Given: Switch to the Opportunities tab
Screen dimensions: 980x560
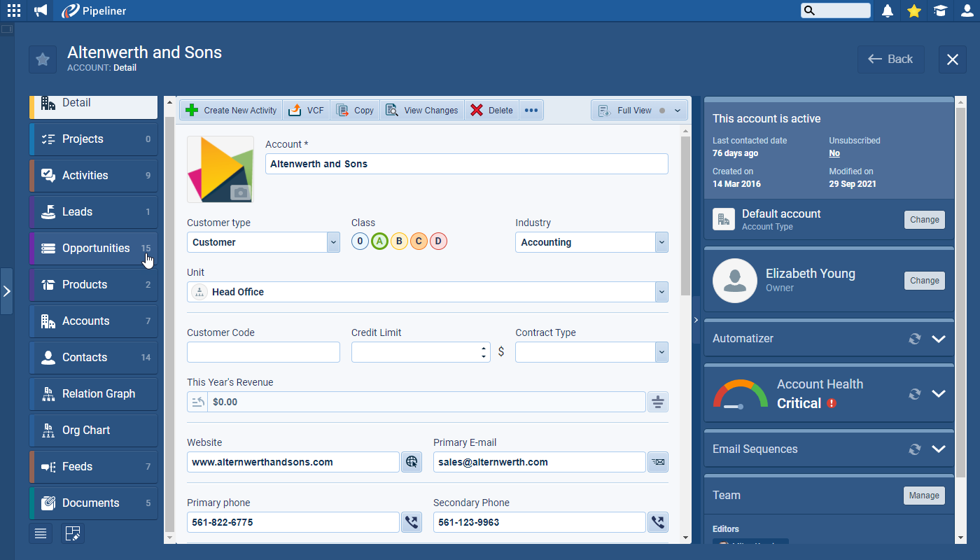Looking at the screenshot, I should (x=95, y=248).
